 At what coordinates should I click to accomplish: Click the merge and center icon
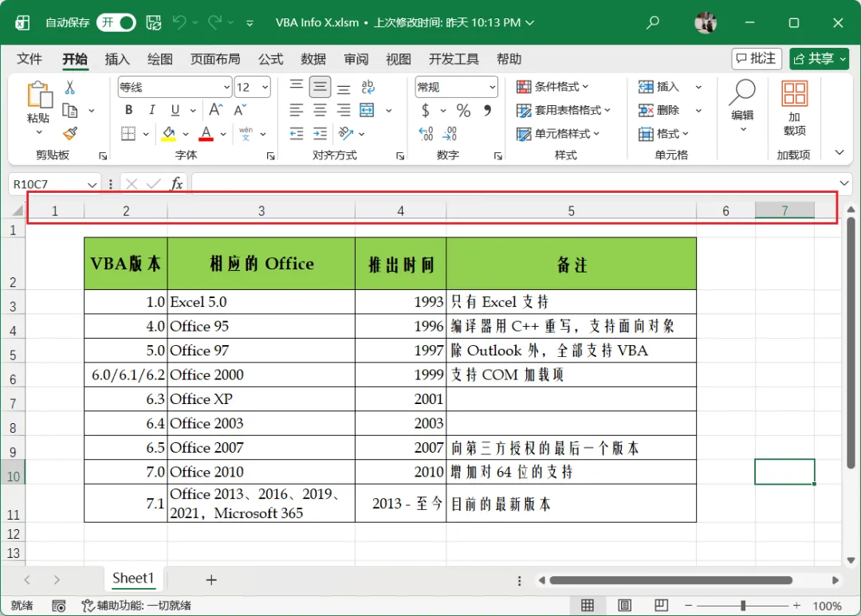(x=367, y=110)
